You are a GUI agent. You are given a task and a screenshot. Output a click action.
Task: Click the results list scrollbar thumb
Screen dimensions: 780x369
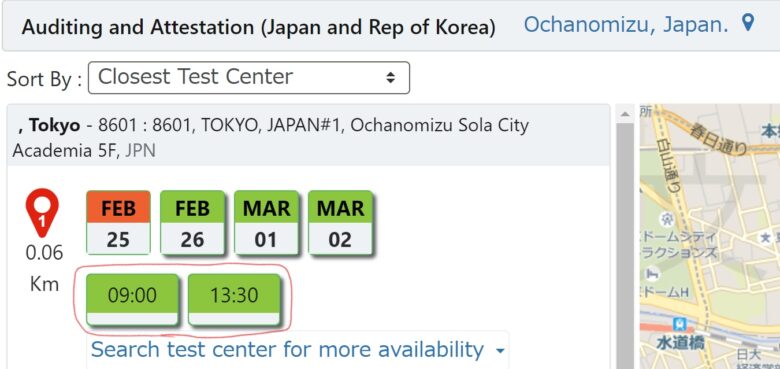[625, 246]
